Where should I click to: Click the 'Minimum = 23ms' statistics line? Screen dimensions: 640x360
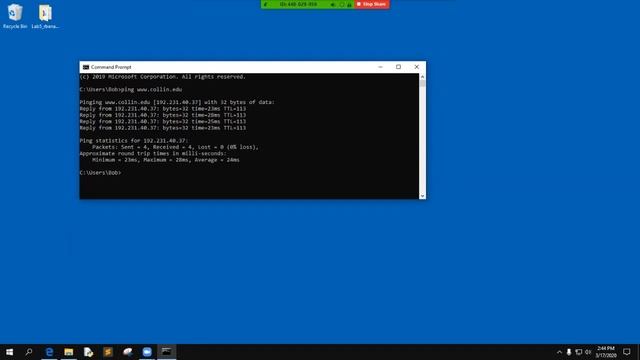[x=166, y=160]
